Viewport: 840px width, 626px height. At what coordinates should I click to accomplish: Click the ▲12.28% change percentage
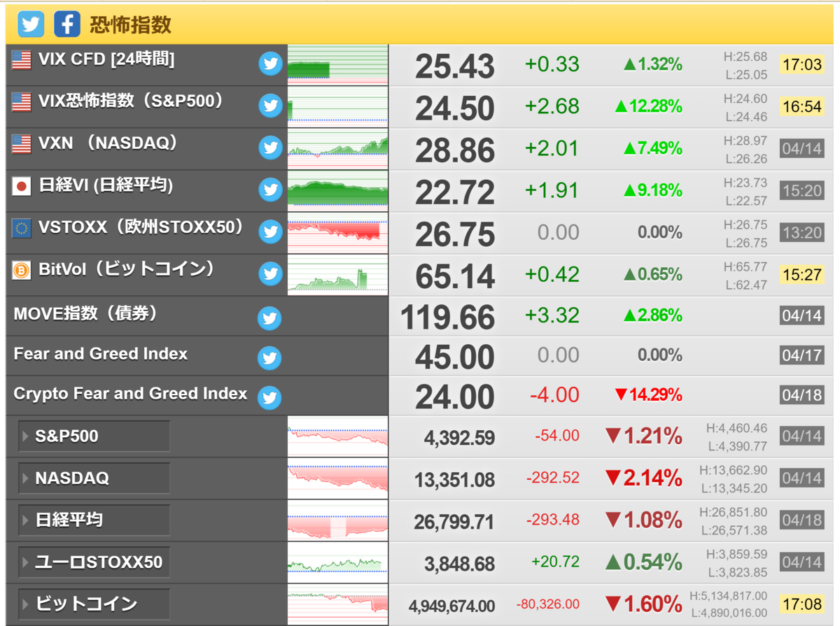(x=648, y=106)
